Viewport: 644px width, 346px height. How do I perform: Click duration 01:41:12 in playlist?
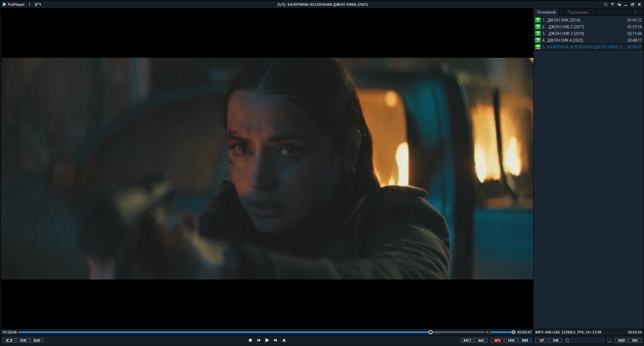(x=634, y=20)
